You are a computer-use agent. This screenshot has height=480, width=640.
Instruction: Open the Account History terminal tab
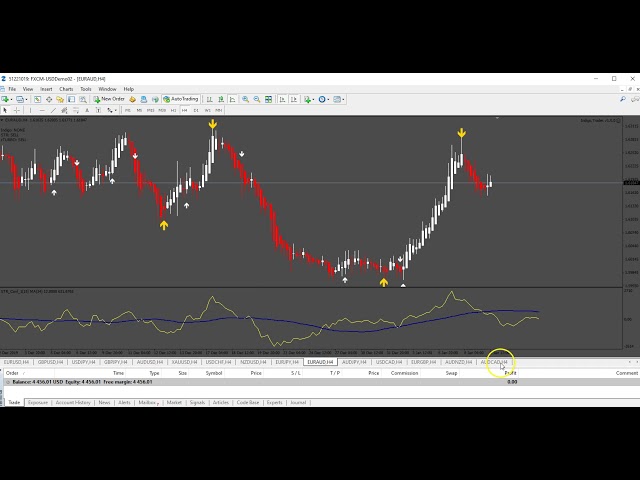point(73,402)
